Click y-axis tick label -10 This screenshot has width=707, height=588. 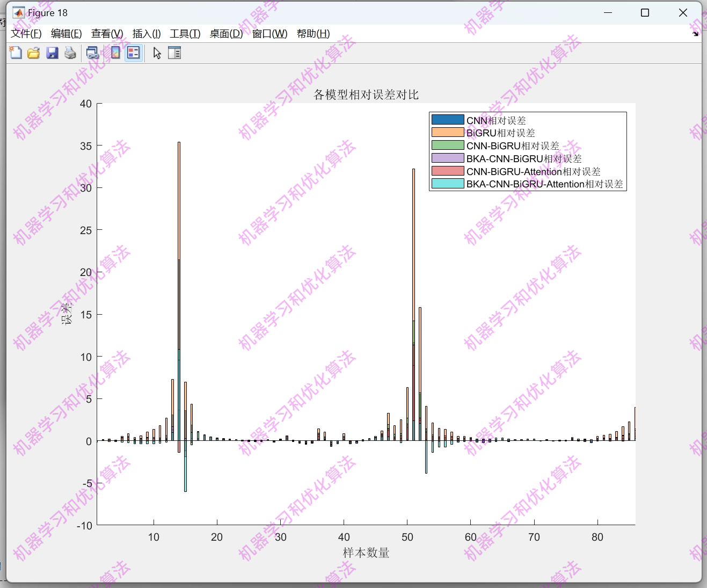(x=84, y=525)
